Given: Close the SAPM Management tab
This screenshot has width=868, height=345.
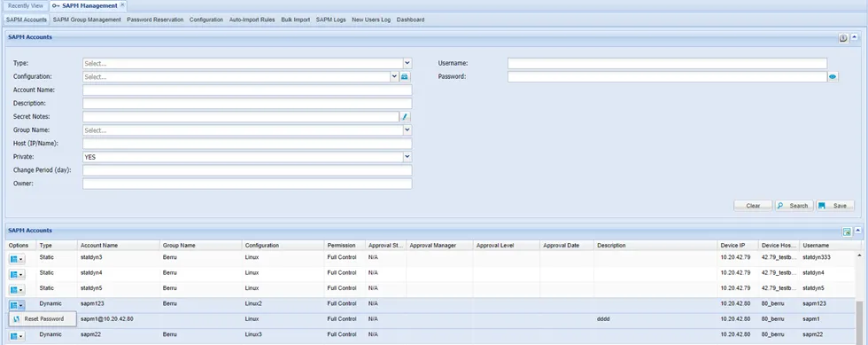Looking at the screenshot, I should pyautogui.click(x=122, y=5).
